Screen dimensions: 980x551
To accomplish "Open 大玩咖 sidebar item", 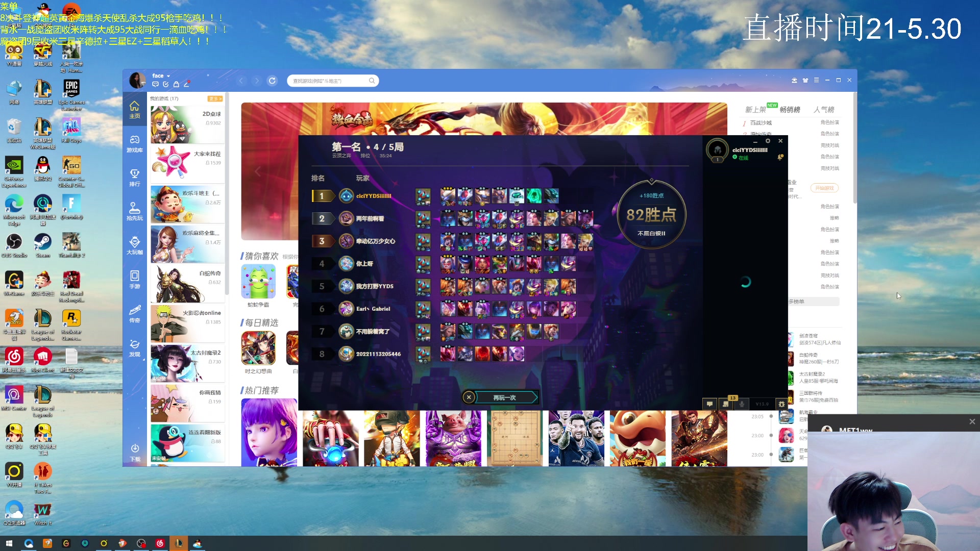I will 134,245.
